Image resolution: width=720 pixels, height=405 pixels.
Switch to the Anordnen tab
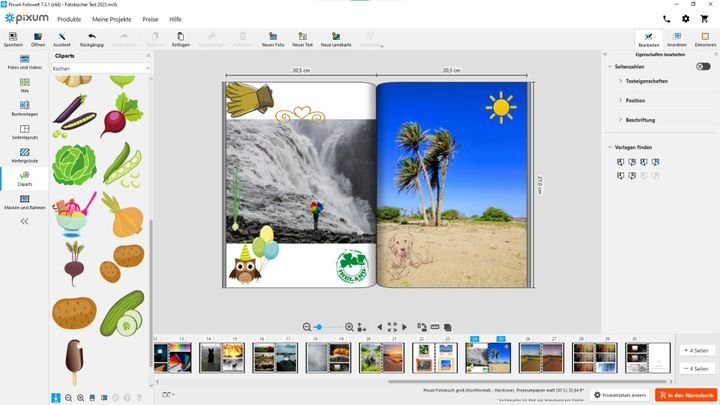tap(677, 39)
